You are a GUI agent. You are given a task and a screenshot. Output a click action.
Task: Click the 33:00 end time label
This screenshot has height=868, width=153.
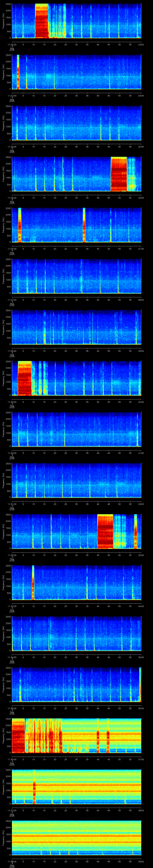[141, 555]
